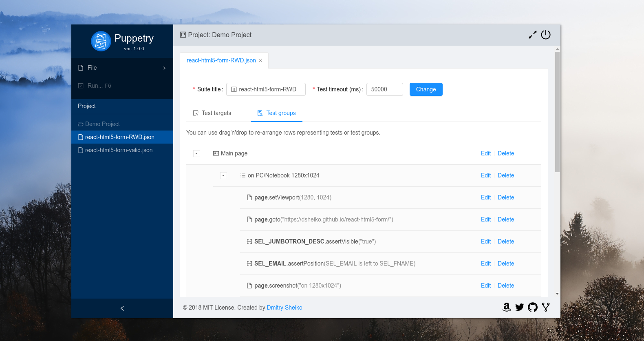Delete the SEL_JUMBOTRON_DESC.assertVisible command
The height and width of the screenshot is (341, 644).
point(506,241)
